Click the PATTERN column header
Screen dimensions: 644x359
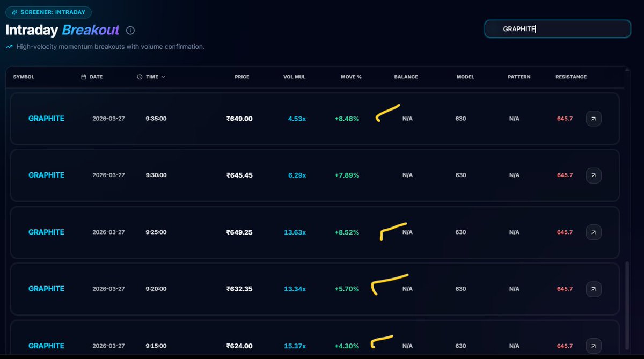tap(519, 77)
